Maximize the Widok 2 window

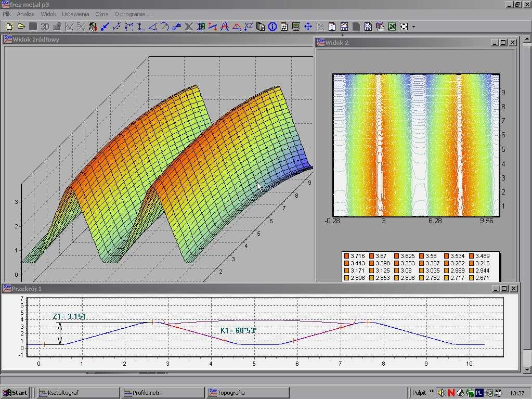point(504,43)
